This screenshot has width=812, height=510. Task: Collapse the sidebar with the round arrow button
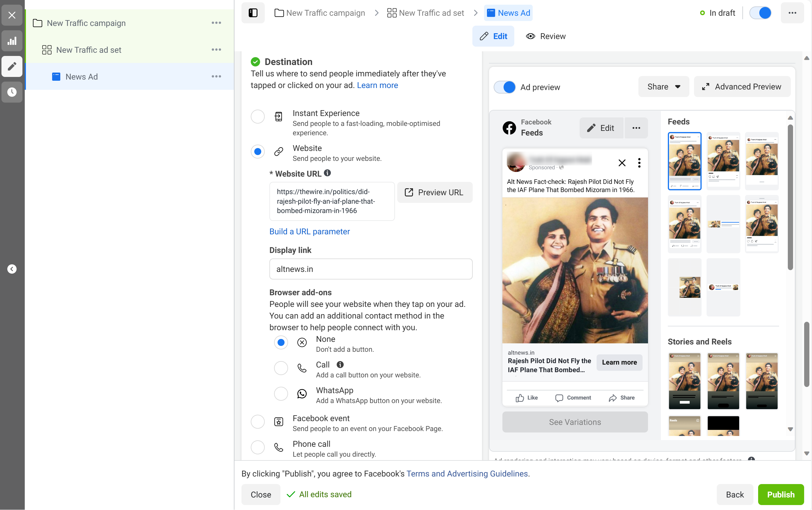pyautogui.click(x=12, y=269)
